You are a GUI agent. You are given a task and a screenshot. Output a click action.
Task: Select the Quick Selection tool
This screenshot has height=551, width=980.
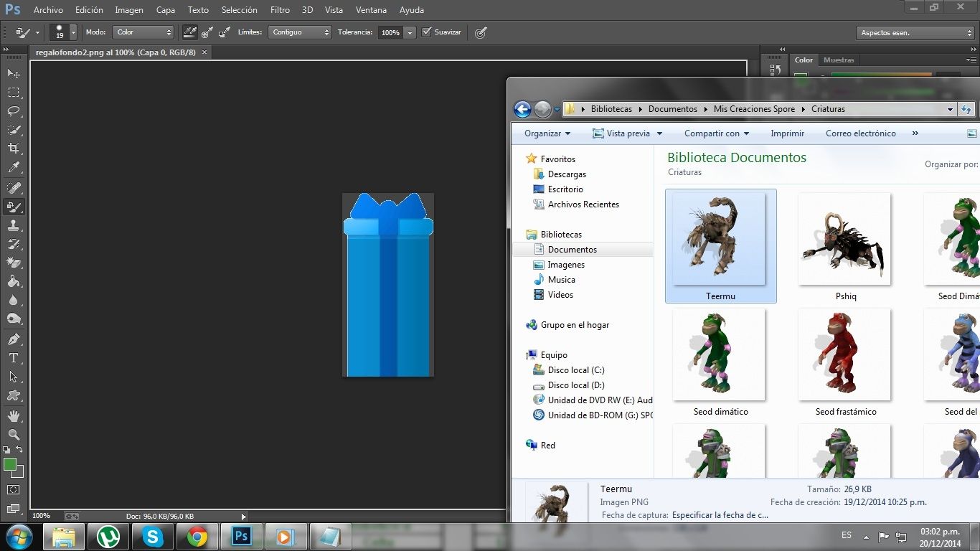pyautogui.click(x=14, y=130)
